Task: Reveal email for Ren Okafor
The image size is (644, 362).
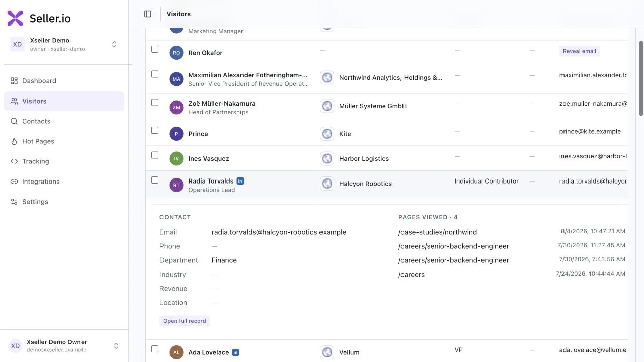Action: click(579, 51)
